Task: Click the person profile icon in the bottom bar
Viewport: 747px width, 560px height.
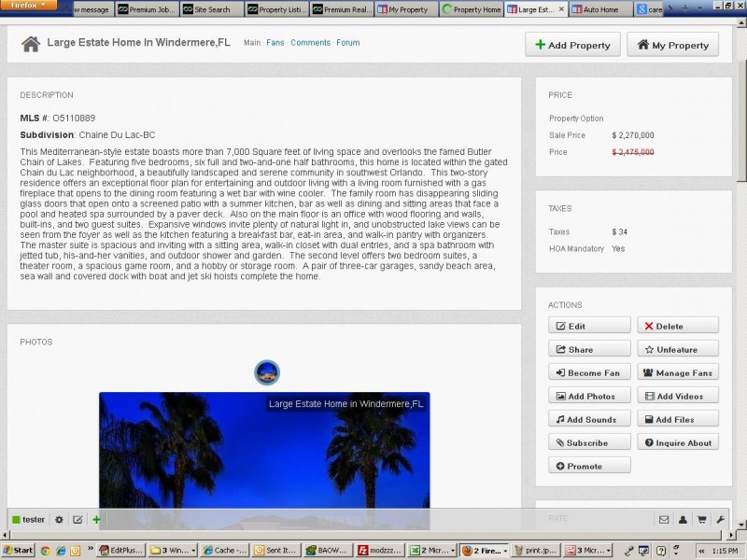Action: [x=683, y=520]
